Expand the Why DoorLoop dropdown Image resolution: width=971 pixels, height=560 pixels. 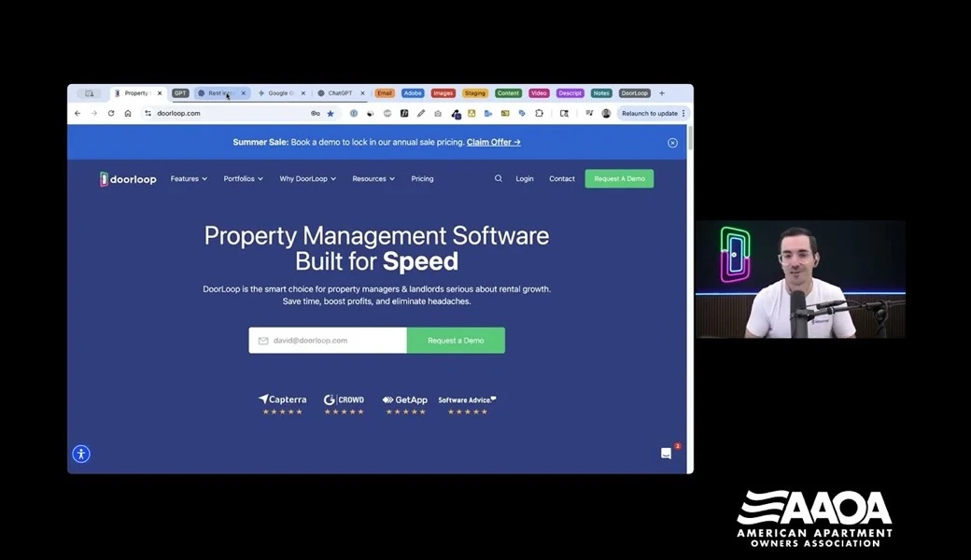308,179
